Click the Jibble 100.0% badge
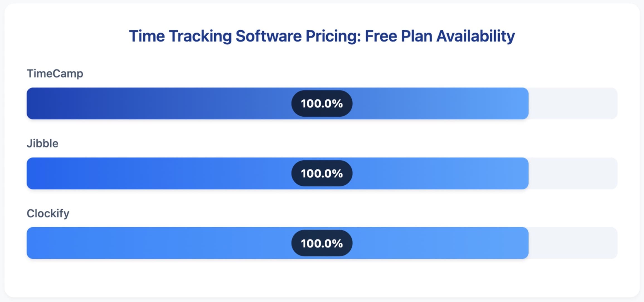 [x=322, y=173]
